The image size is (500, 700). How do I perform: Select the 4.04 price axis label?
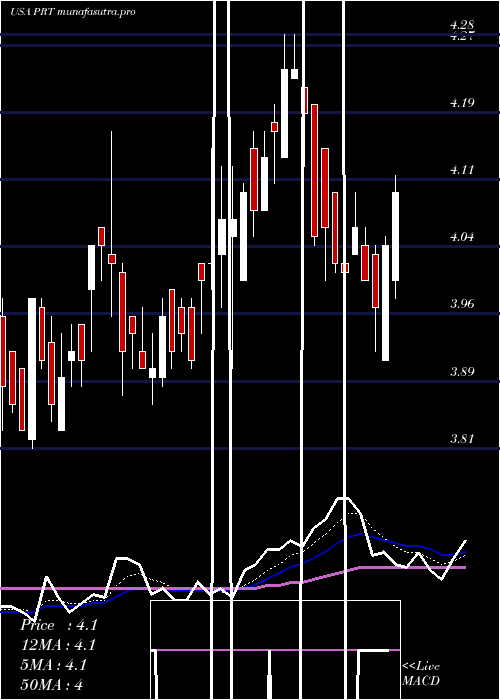pos(462,237)
